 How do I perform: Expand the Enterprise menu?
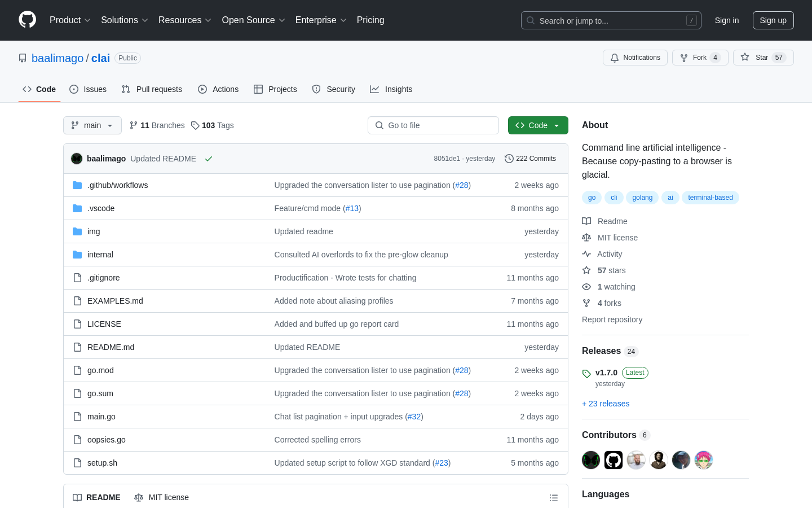[321, 20]
